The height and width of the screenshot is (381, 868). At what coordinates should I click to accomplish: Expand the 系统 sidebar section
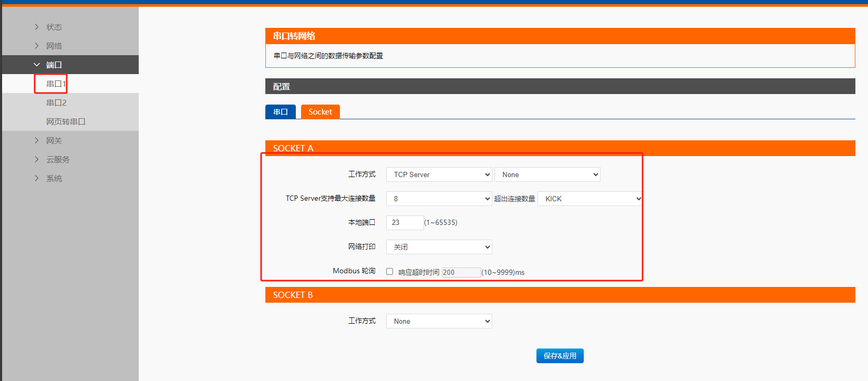coord(54,178)
